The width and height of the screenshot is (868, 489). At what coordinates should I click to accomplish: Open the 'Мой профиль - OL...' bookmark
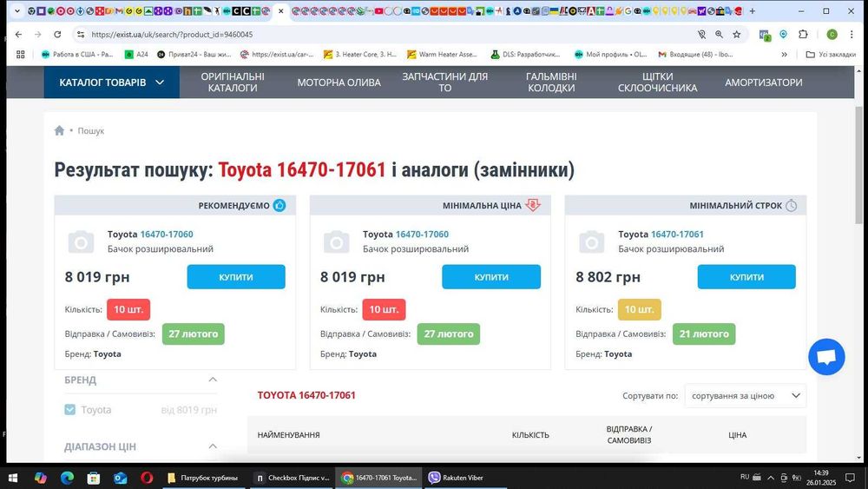click(x=610, y=54)
